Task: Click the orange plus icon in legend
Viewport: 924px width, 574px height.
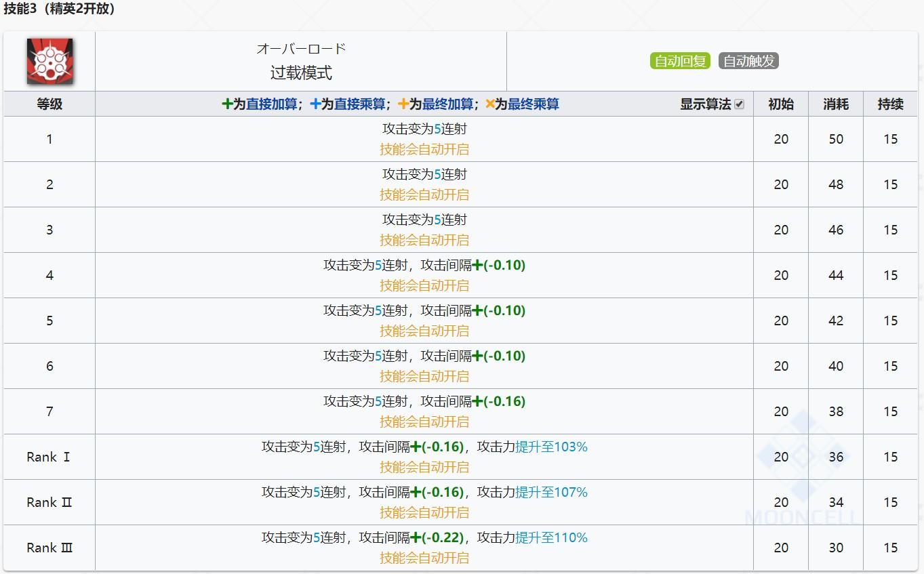Action: [403, 104]
